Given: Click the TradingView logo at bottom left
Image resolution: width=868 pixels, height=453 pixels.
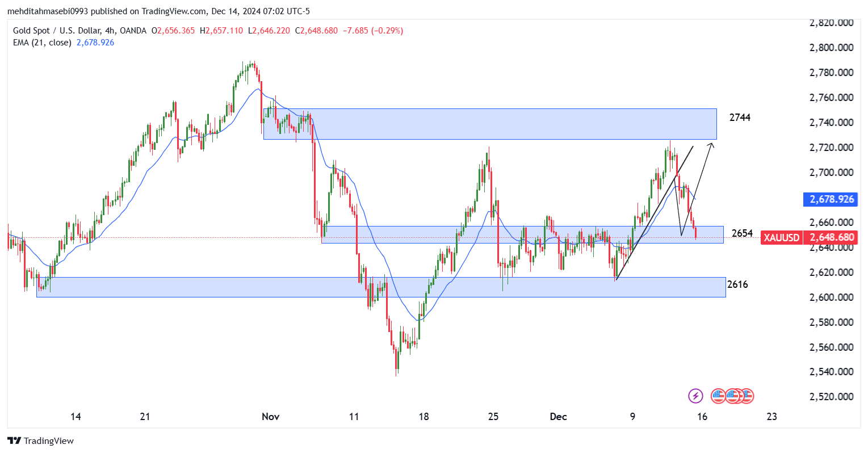Looking at the screenshot, I should coord(40,441).
